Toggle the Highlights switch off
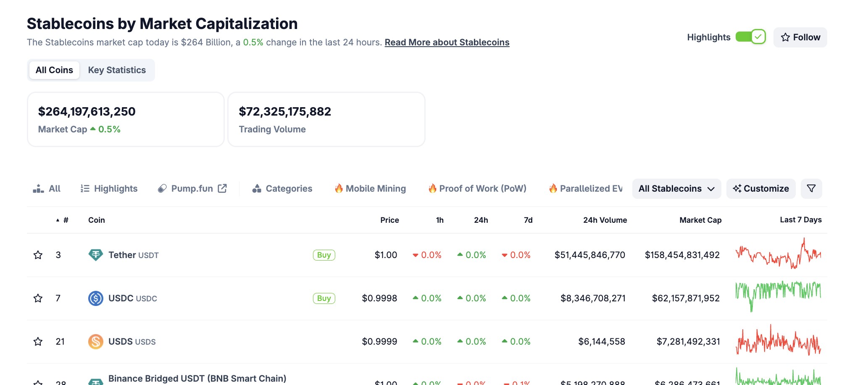Screen dimensions: 868x385 coord(750,37)
